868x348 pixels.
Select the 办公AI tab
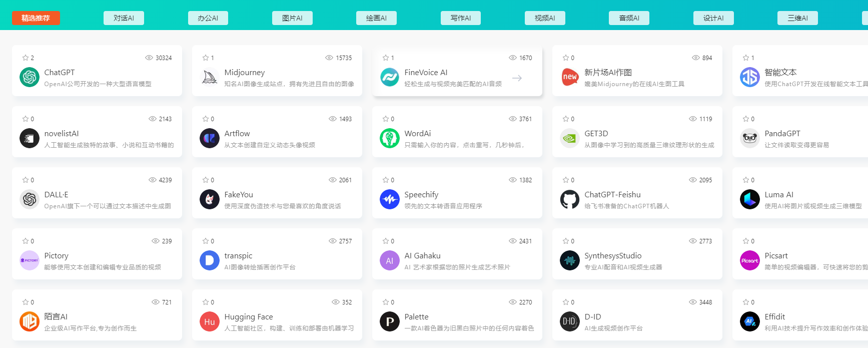[x=208, y=18]
